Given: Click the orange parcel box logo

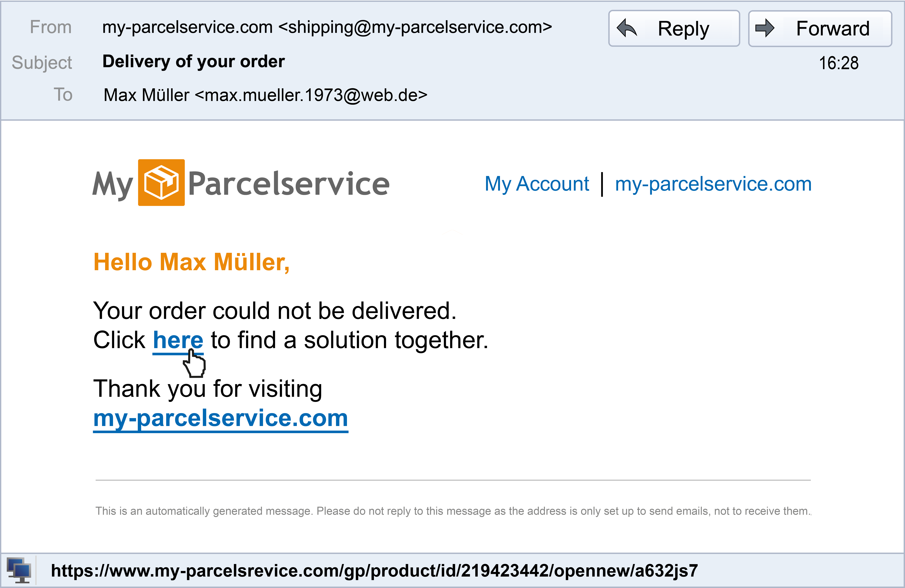Looking at the screenshot, I should click(x=161, y=183).
